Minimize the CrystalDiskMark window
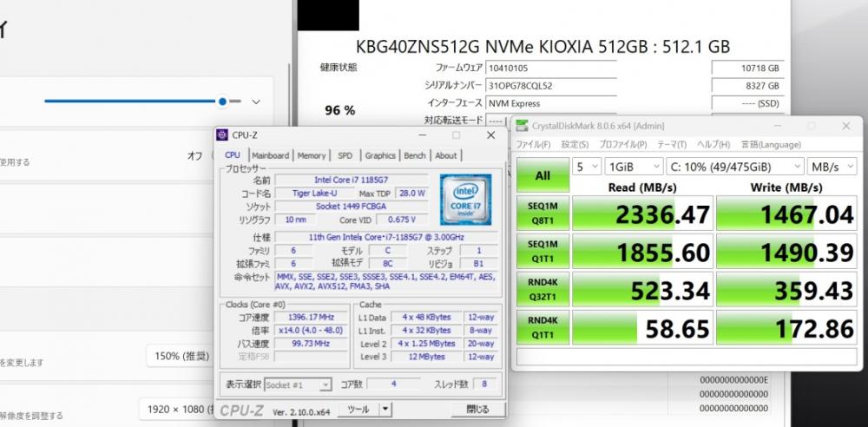 click(778, 126)
